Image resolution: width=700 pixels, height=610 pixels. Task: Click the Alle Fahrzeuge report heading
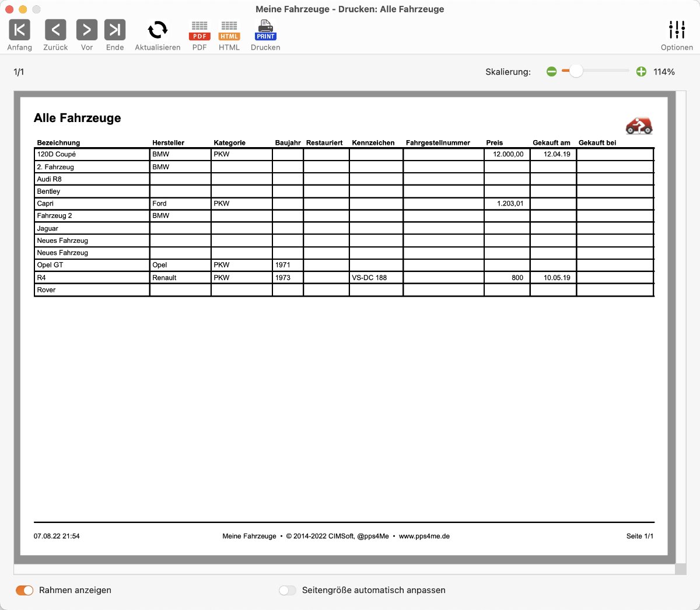[78, 118]
